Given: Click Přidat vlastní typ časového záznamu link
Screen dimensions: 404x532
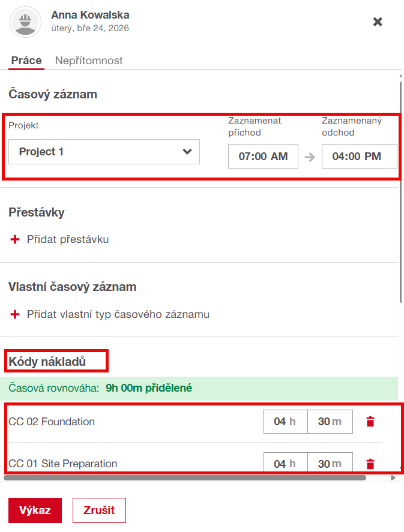Looking at the screenshot, I should click(x=118, y=314).
